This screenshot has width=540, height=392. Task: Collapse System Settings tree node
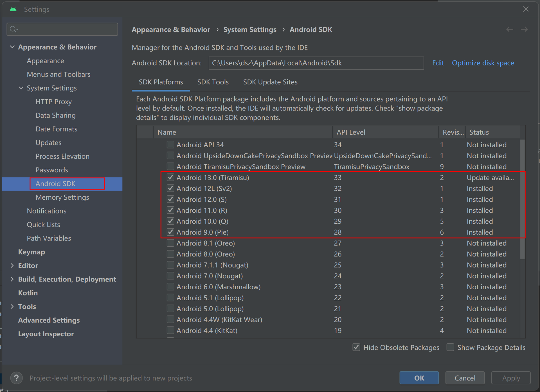pos(21,88)
